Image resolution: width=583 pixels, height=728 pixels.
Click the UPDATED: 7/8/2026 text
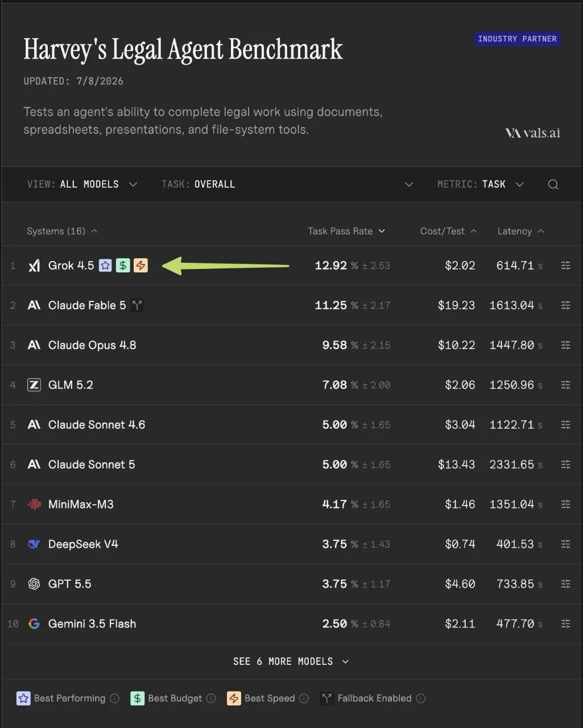click(73, 81)
